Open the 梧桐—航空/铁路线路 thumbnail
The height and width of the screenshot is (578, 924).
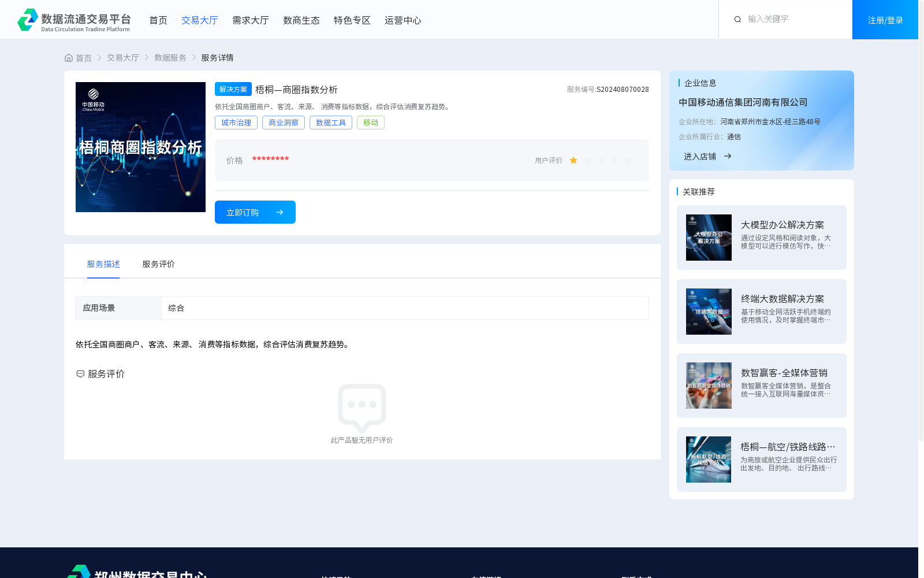(709, 460)
